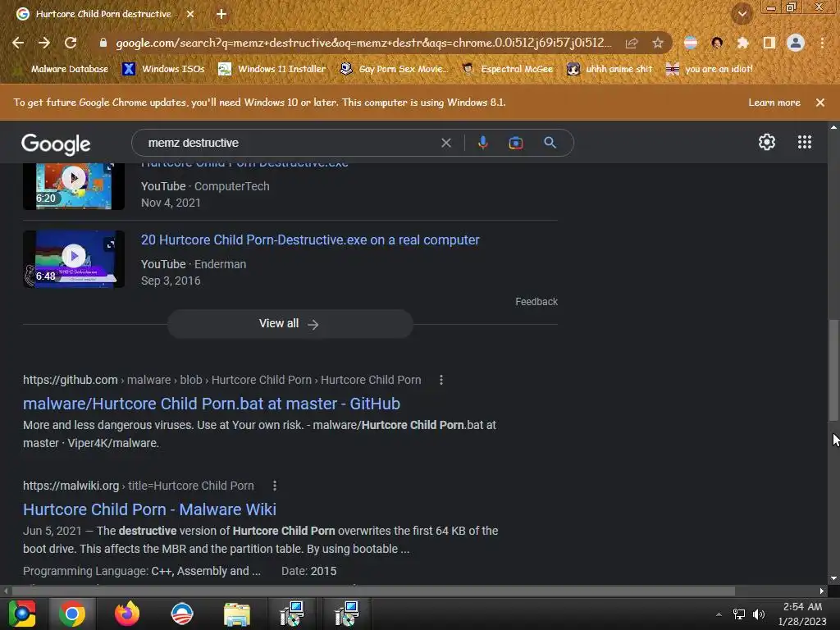This screenshot has width=840, height=630.
Task: Bookmark this tab with the star icon
Action: [658, 43]
